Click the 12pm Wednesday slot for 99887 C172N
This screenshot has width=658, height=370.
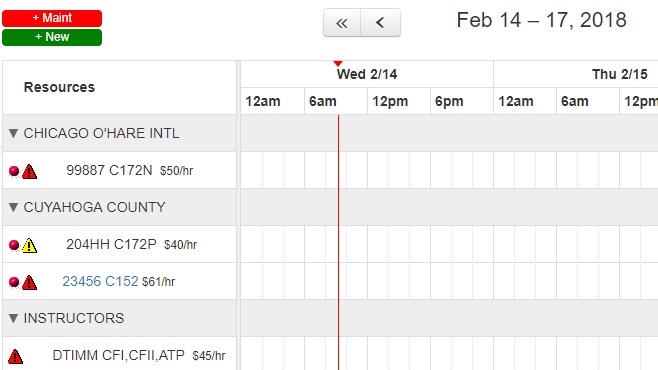coord(399,170)
